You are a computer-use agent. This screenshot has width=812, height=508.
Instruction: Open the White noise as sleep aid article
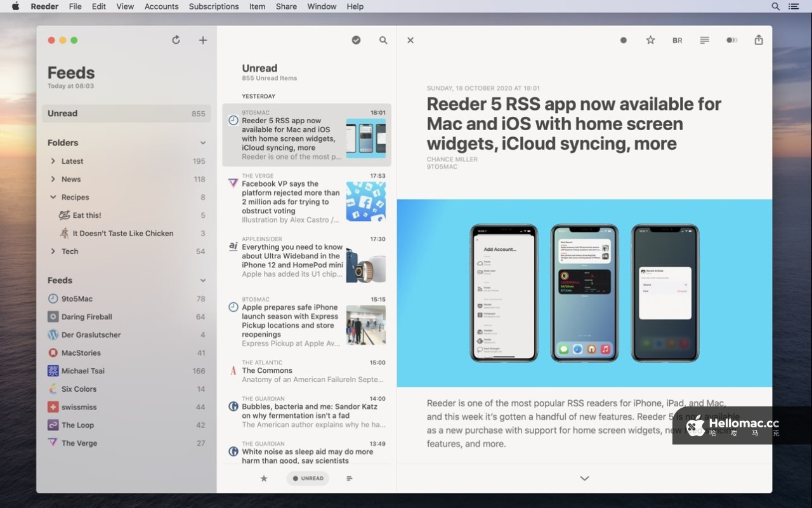click(307, 451)
